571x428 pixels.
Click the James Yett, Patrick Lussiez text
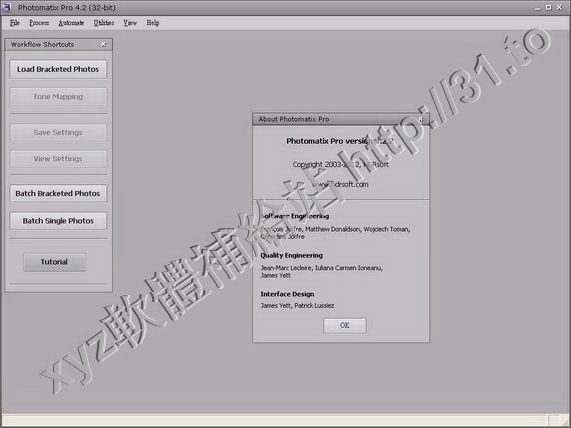point(297,306)
